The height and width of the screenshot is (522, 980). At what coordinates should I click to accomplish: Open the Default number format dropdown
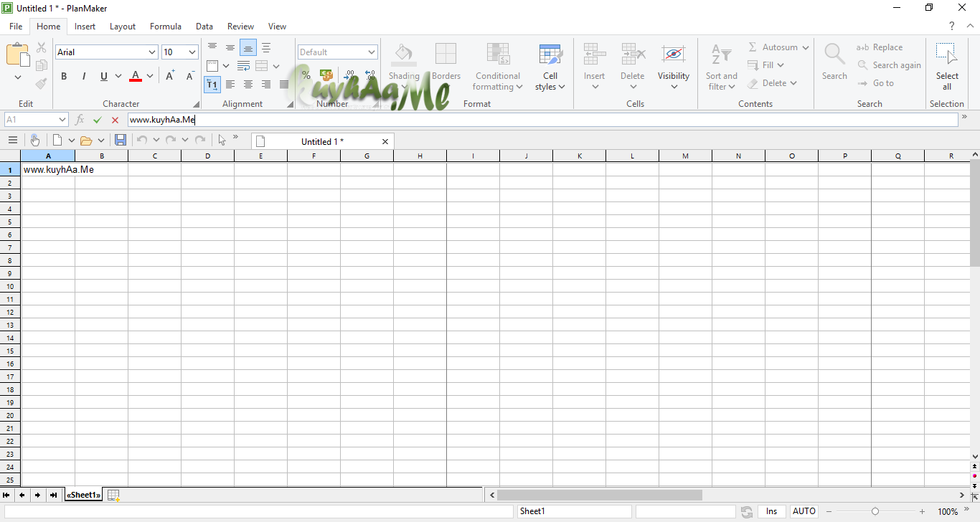click(372, 52)
